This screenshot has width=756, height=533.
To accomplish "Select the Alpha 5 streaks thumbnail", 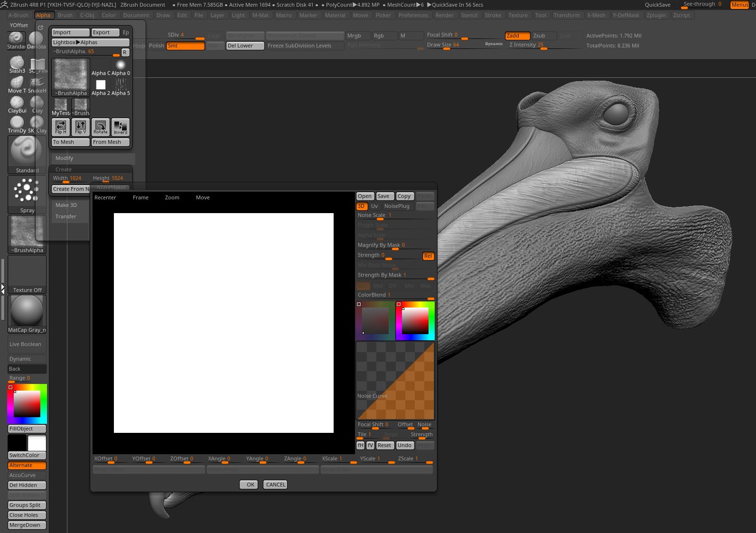I will coord(121,87).
